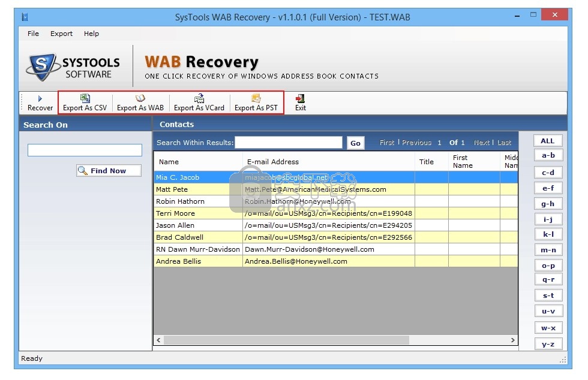Click the First Name column header
The width and height of the screenshot is (588, 380).
click(475, 161)
